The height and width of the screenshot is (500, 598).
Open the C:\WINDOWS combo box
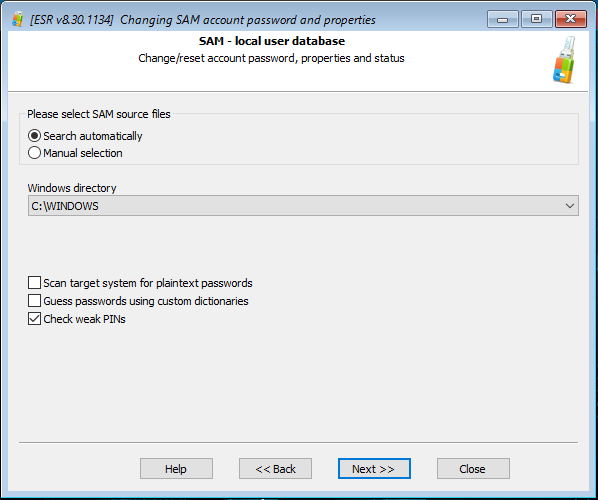(303, 206)
